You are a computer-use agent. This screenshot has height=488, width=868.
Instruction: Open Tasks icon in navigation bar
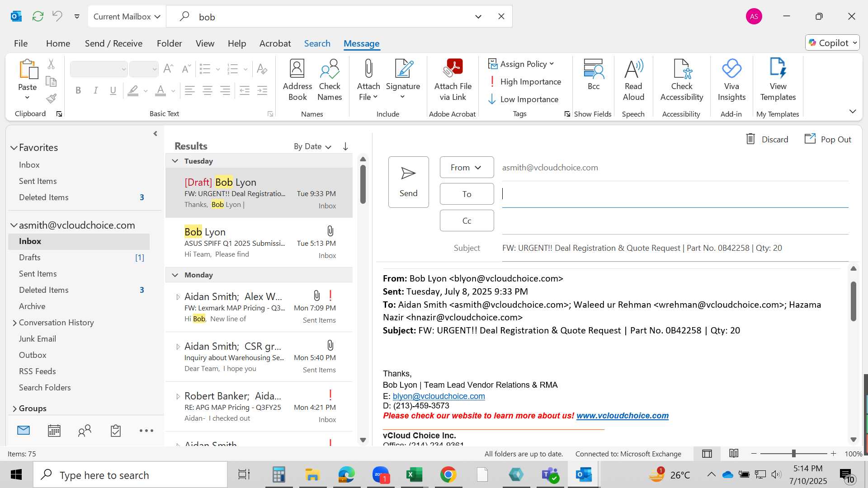click(116, 431)
